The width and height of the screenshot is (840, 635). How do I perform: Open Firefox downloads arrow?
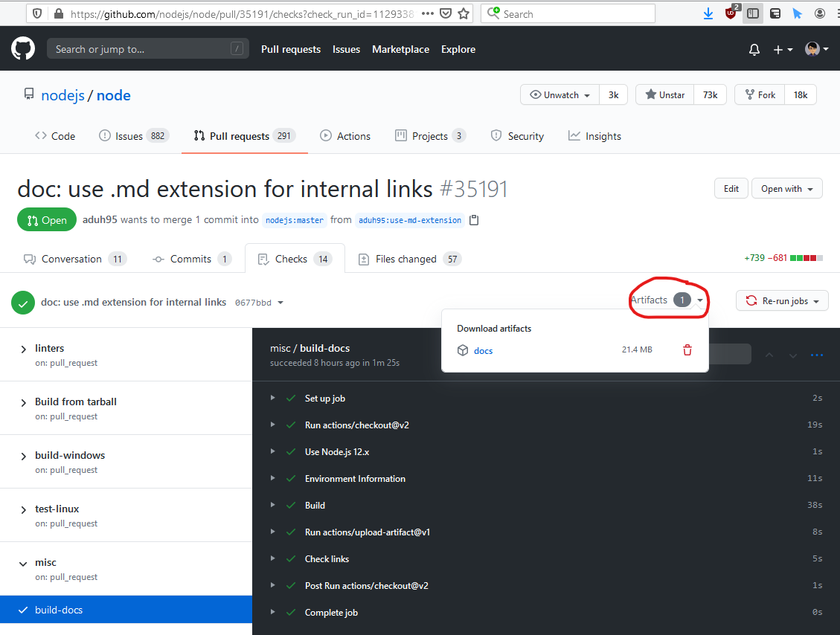[708, 14]
